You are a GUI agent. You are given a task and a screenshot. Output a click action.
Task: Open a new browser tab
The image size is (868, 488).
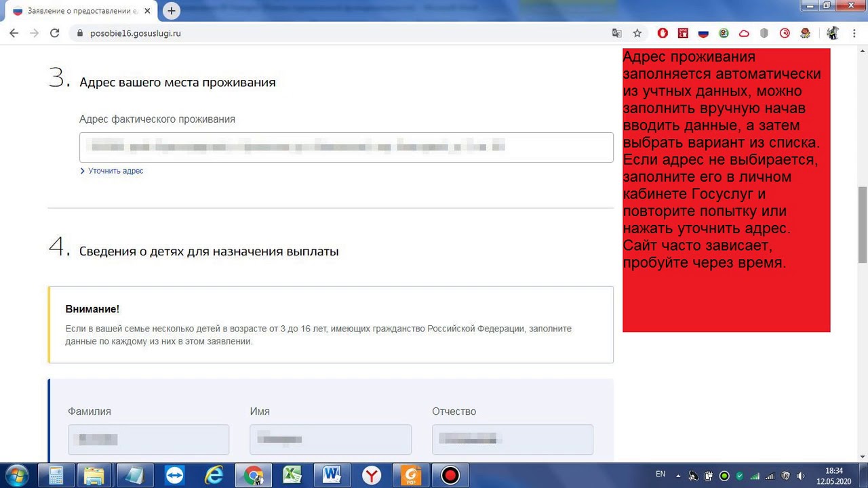[x=172, y=11]
